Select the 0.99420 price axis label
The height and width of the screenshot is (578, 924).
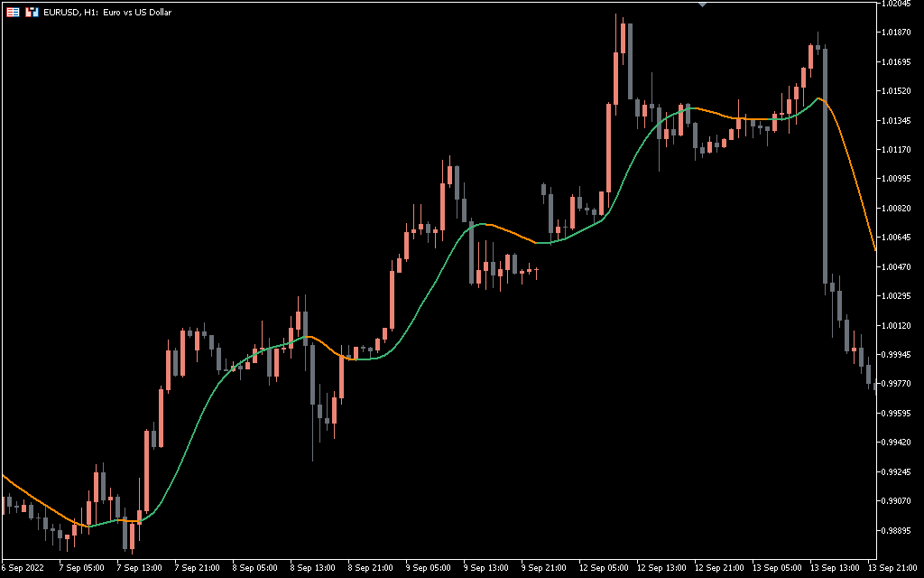coord(897,443)
